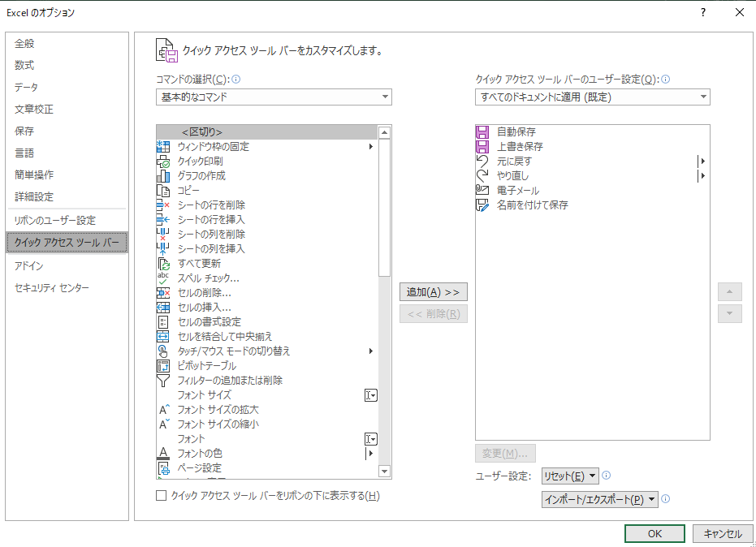Open the インポート/エクスポート dropdown button
756x547 pixels.
pos(600,499)
